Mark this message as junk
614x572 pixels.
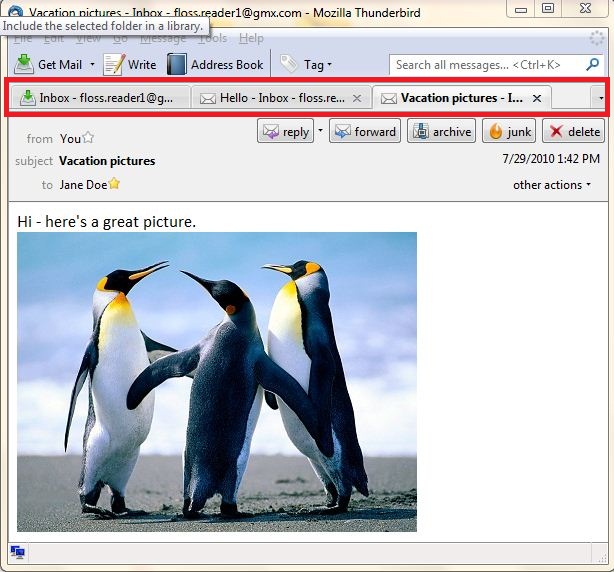[x=509, y=132]
